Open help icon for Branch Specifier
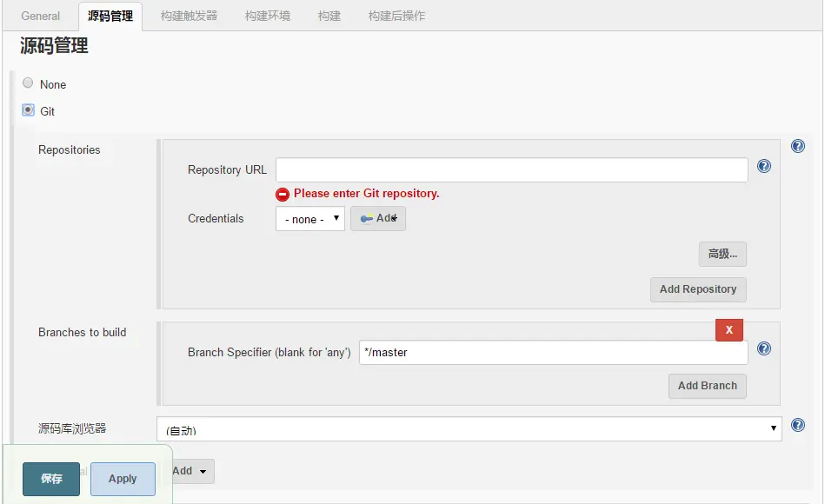Screen dimensions: 825x504 coord(763,348)
